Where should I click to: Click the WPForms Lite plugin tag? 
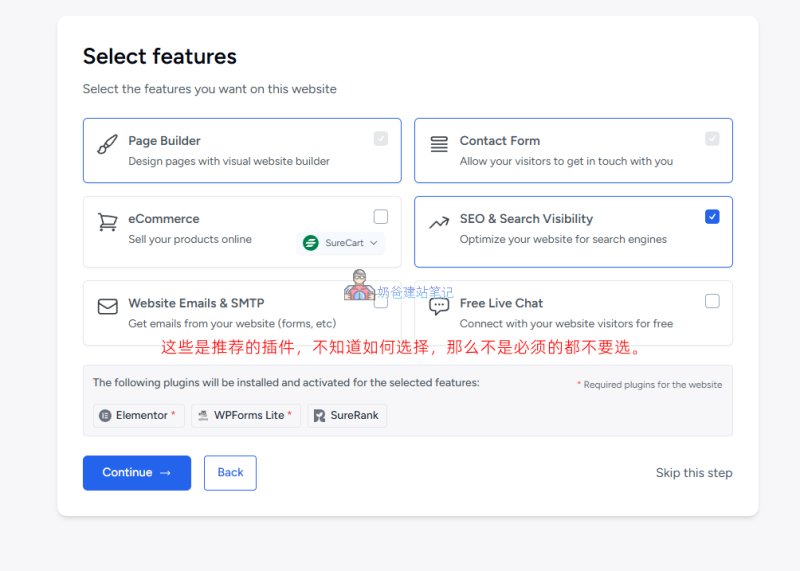pos(246,415)
